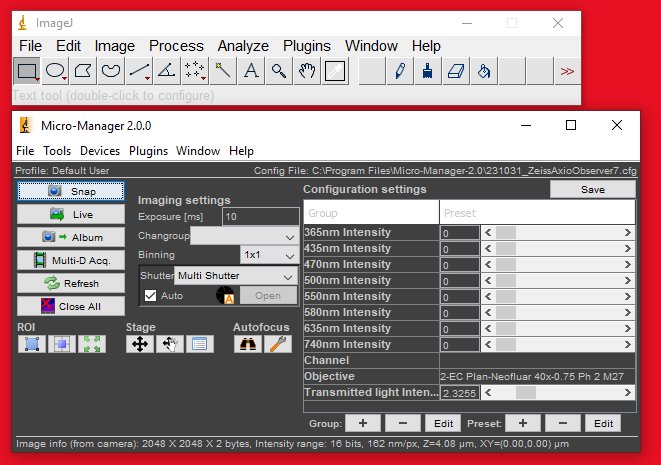The width and height of the screenshot is (661, 465).
Task: Expand the Binning dropdown
Action: click(269, 255)
